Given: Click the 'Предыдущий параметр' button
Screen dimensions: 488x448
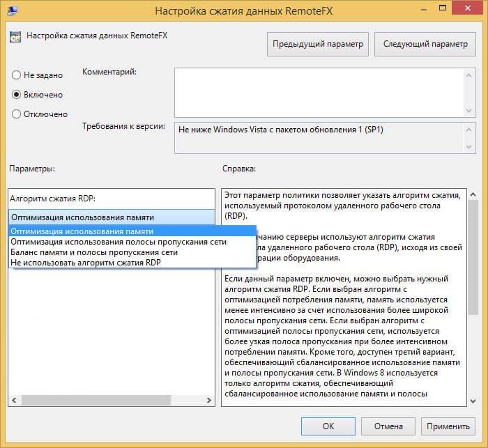Looking at the screenshot, I should 318,44.
